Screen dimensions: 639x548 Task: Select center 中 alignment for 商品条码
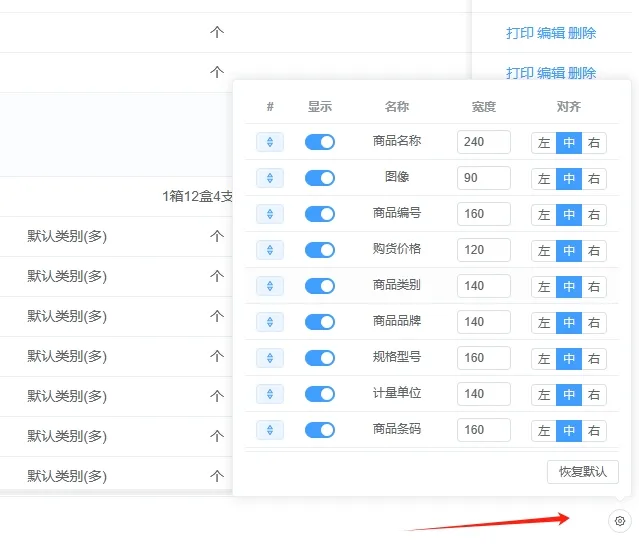coord(569,431)
